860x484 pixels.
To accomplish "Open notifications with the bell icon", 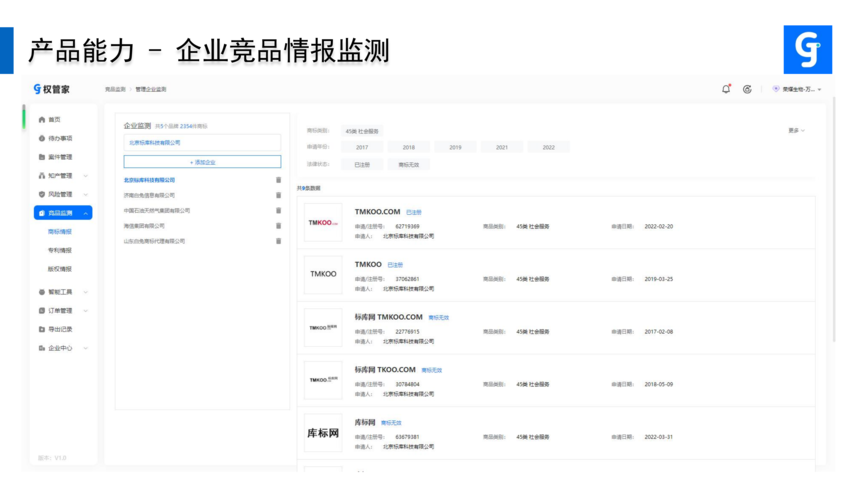I will click(726, 89).
